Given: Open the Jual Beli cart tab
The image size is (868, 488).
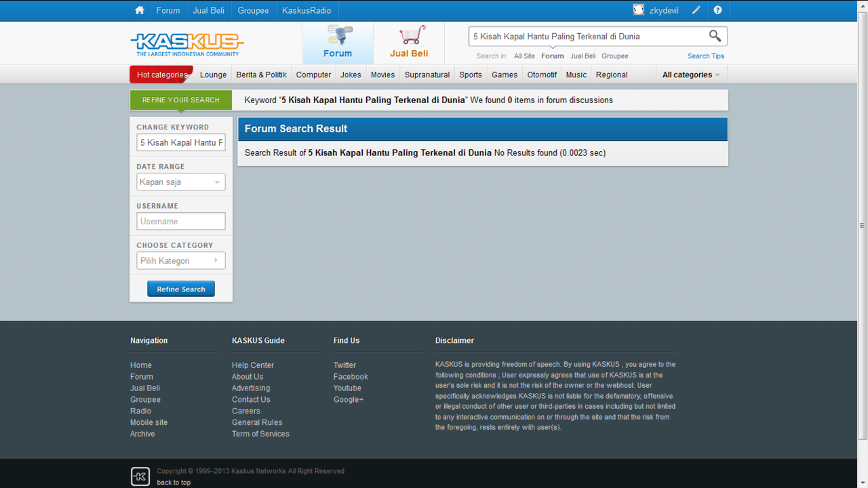Looking at the screenshot, I should click(x=409, y=43).
